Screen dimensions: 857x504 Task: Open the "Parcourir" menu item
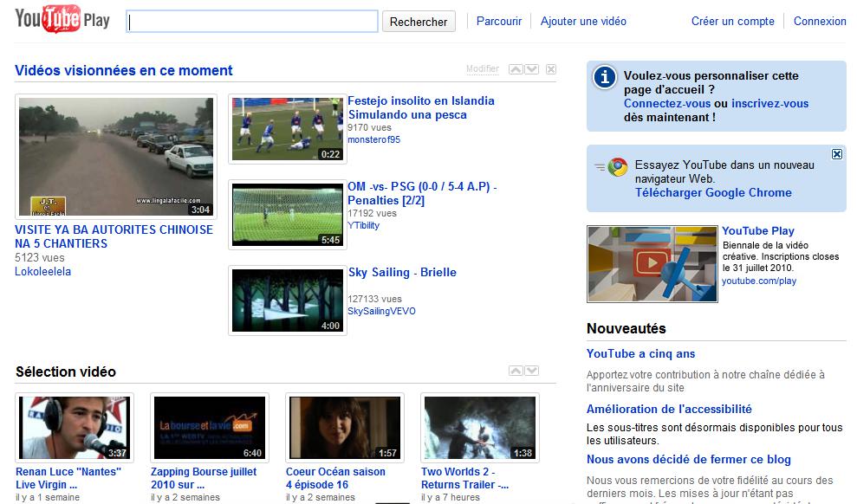[498, 21]
